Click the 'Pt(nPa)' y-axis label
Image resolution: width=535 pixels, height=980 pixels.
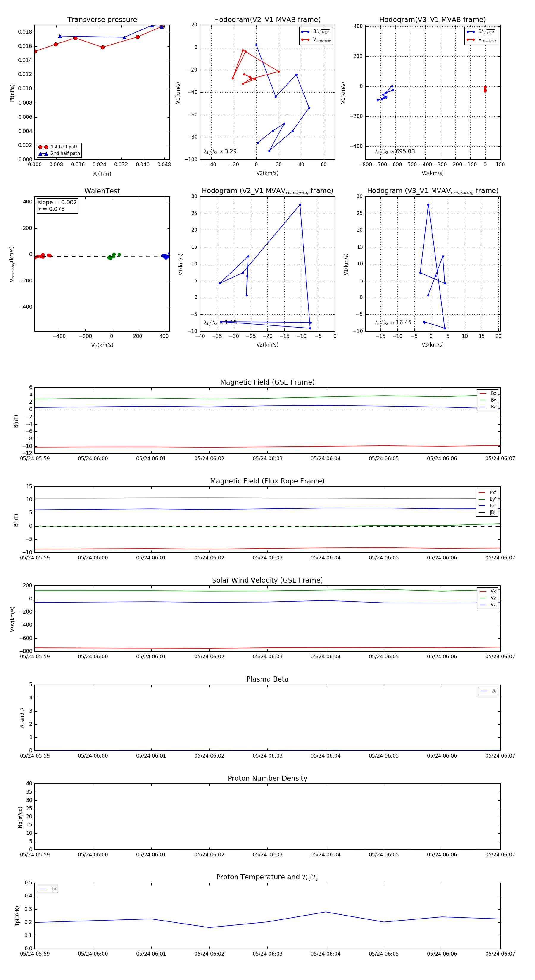(12, 93)
